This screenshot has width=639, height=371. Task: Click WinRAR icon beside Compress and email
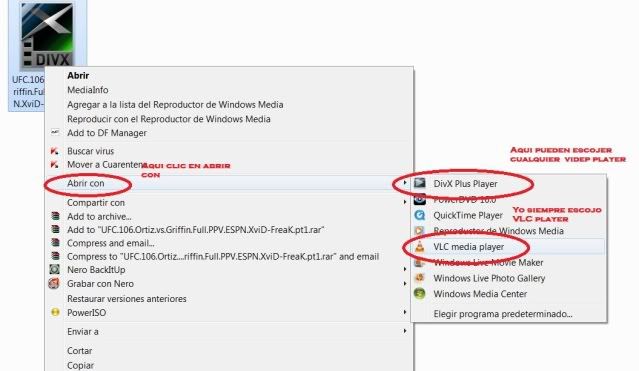pyautogui.click(x=55, y=243)
